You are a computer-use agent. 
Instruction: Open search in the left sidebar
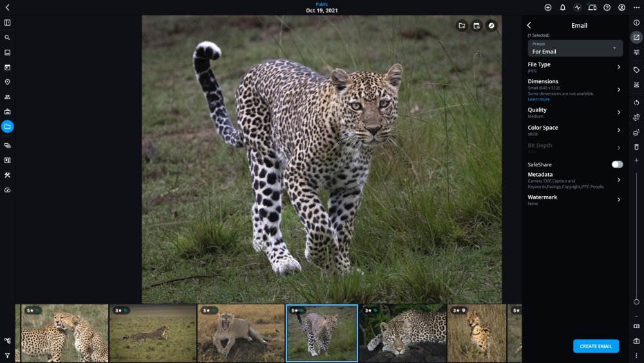7,37
